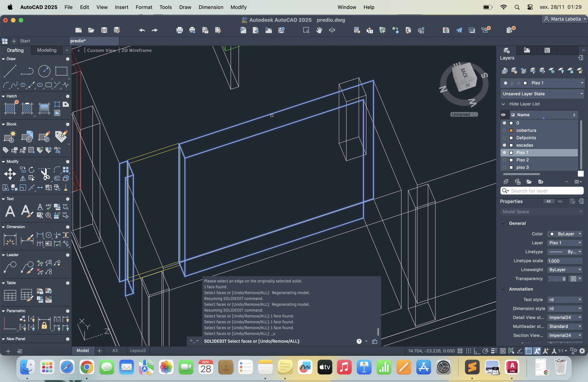Select the Circle draw tool
This screenshot has height=382, width=588.
(44, 71)
